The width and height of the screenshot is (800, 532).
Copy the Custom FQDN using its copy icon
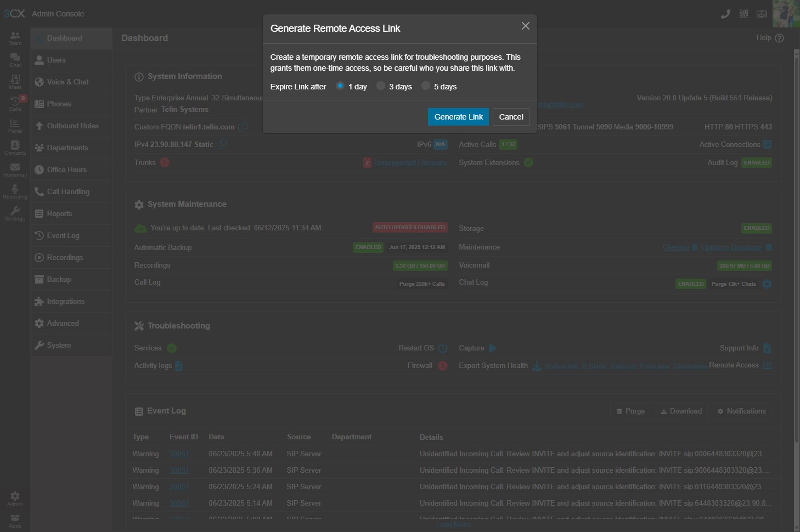click(x=243, y=127)
